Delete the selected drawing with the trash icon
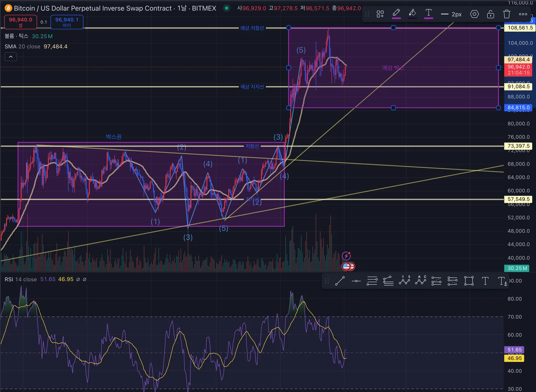This screenshot has height=392, width=536. pos(507,14)
